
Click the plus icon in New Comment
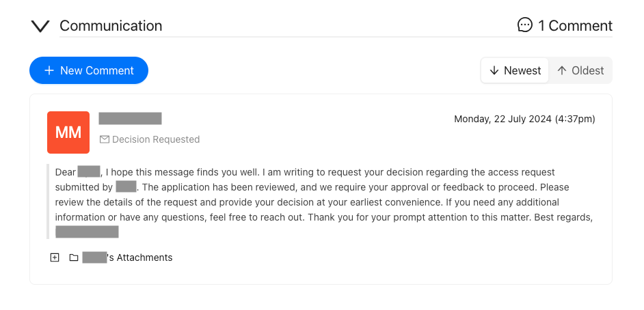49,70
